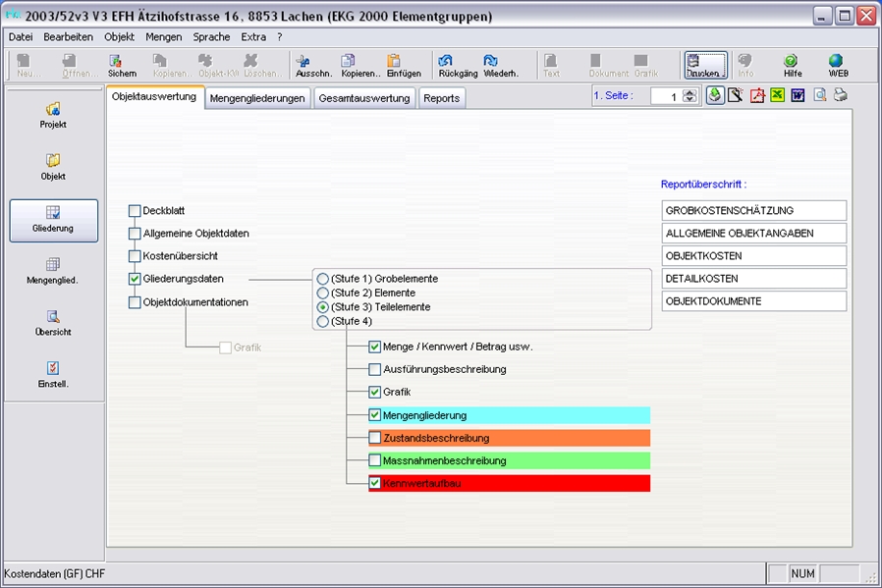Click the Löschen delete icon
Image resolution: width=882 pixels, height=588 pixels.
click(x=250, y=61)
